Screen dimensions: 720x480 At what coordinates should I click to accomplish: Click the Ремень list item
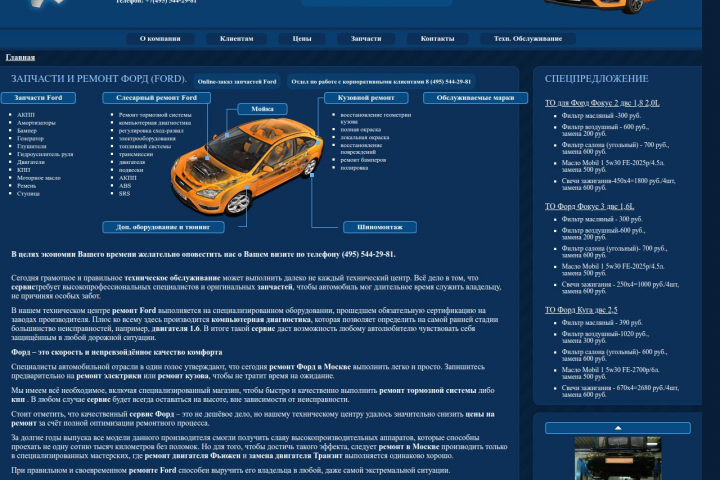click(x=26, y=186)
